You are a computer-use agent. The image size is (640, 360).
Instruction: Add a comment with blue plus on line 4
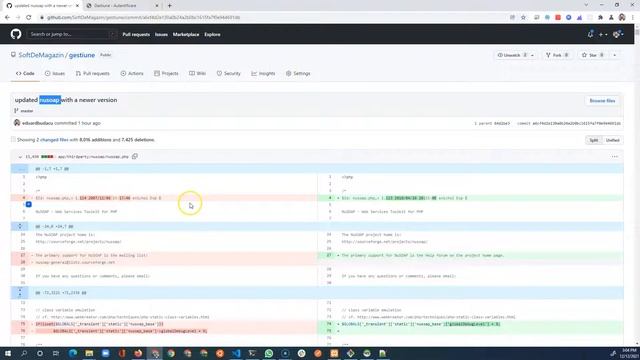tap(29, 204)
